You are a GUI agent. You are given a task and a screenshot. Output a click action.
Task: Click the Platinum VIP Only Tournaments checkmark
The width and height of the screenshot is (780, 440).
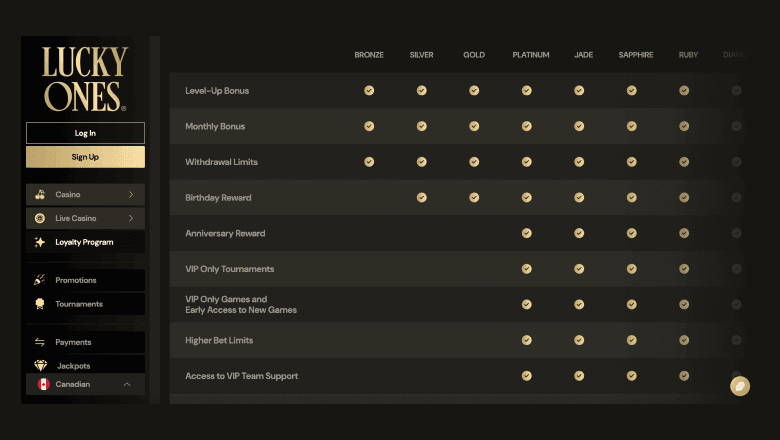(527, 269)
